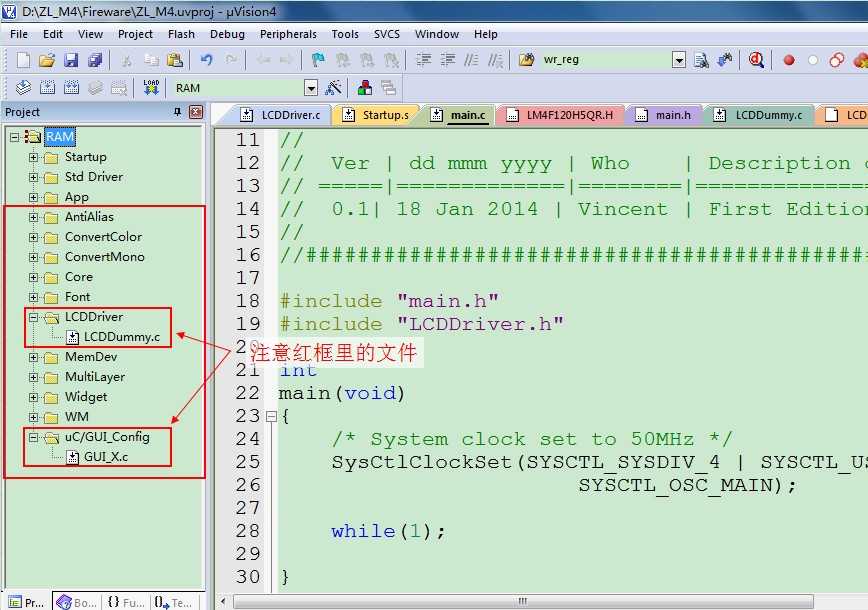Viewport: 868px width, 610px height.
Task: Click the Undo arrow icon
Action: pos(206,60)
